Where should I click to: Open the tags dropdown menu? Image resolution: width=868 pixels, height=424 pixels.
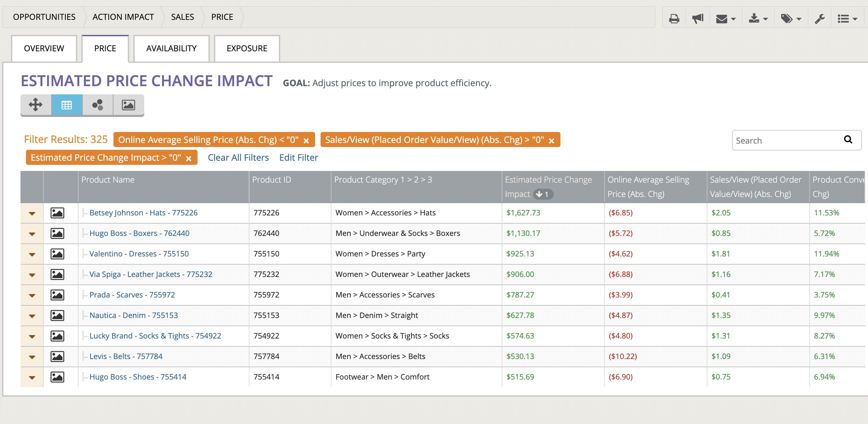click(x=791, y=18)
